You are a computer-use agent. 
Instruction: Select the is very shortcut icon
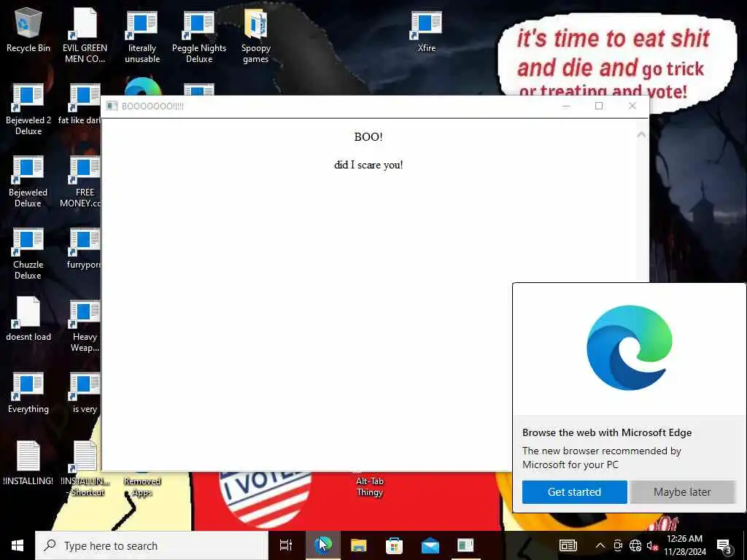pos(85,393)
